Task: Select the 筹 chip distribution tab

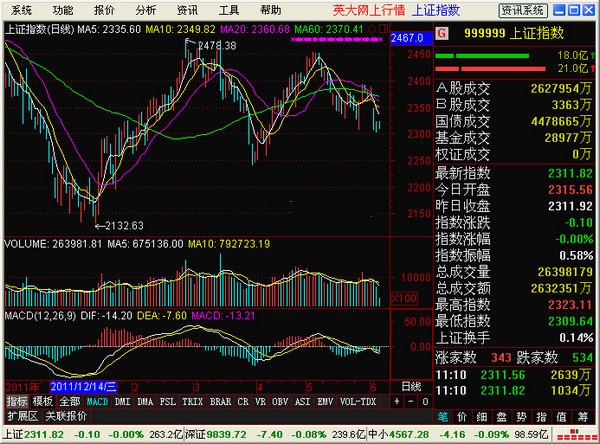Action: [x=582, y=415]
